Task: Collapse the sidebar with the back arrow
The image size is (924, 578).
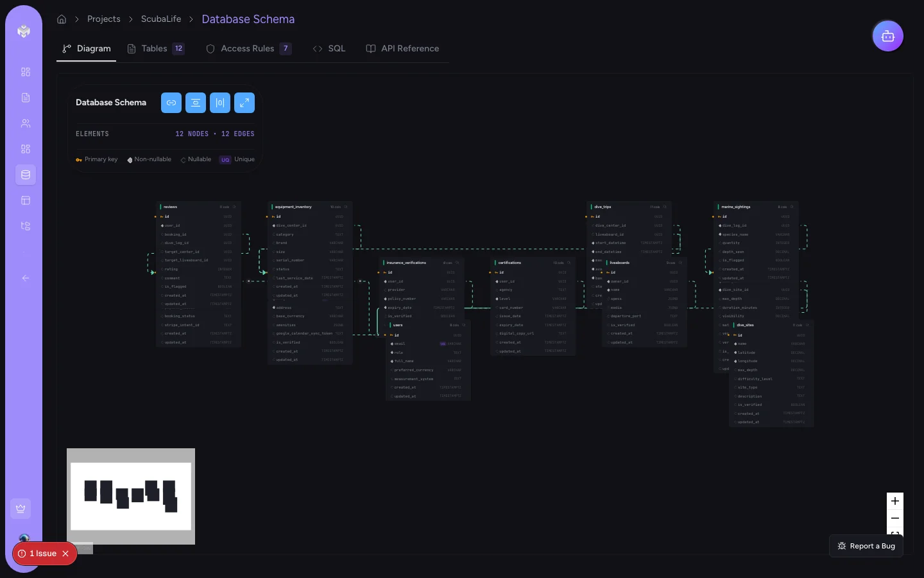Action: coord(26,278)
